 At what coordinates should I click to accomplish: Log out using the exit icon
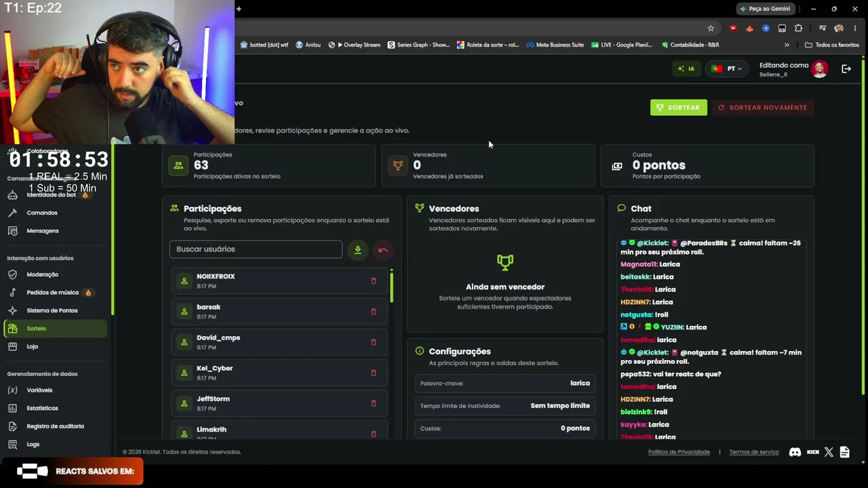point(846,68)
